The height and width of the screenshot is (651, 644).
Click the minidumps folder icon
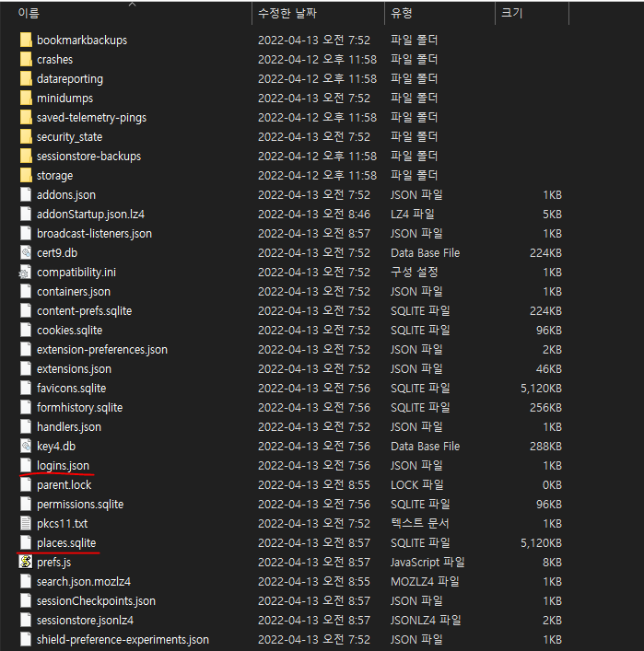26,98
